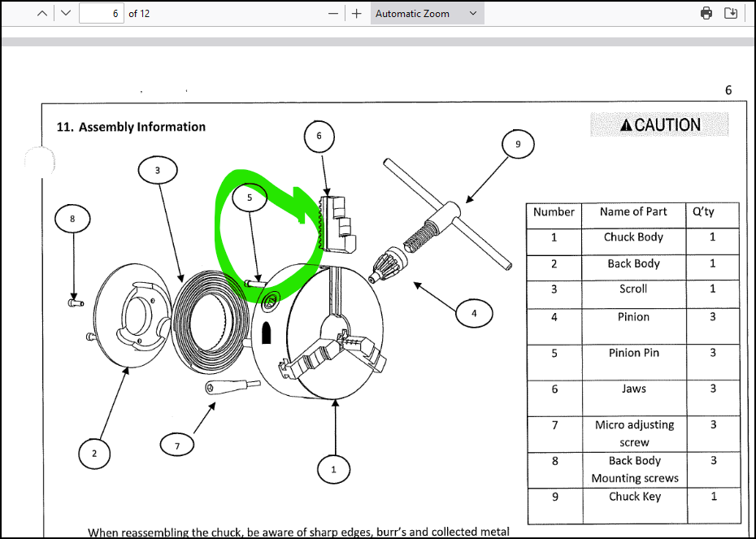Screen dimensions: 756x539
Task: Click the 'Pinion Pin' table cell
Action: [x=633, y=353]
